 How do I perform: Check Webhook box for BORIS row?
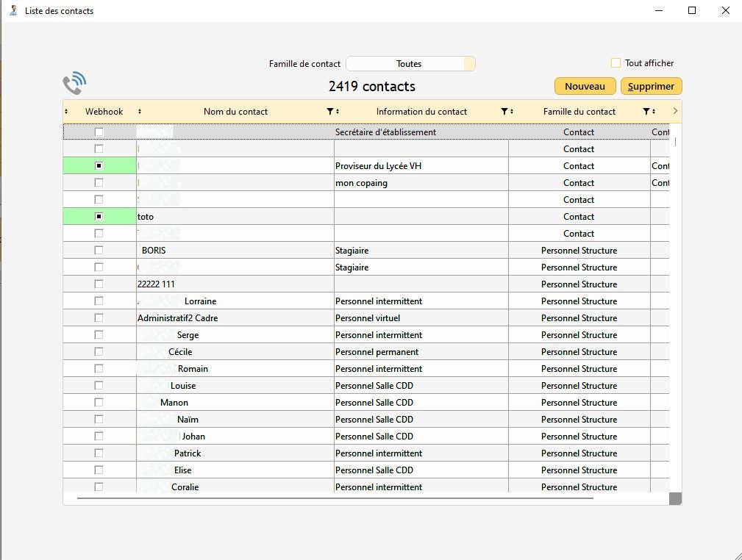[99, 251]
